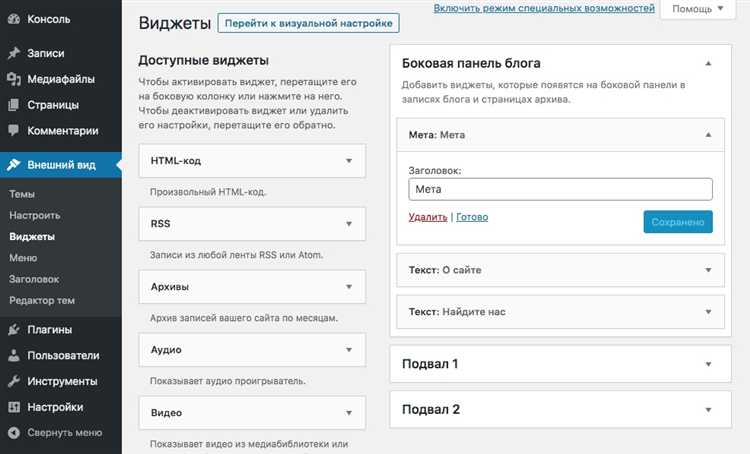750x454 pixels.
Task: Click the Записи из любой ленты RSS description
Action: (236, 255)
